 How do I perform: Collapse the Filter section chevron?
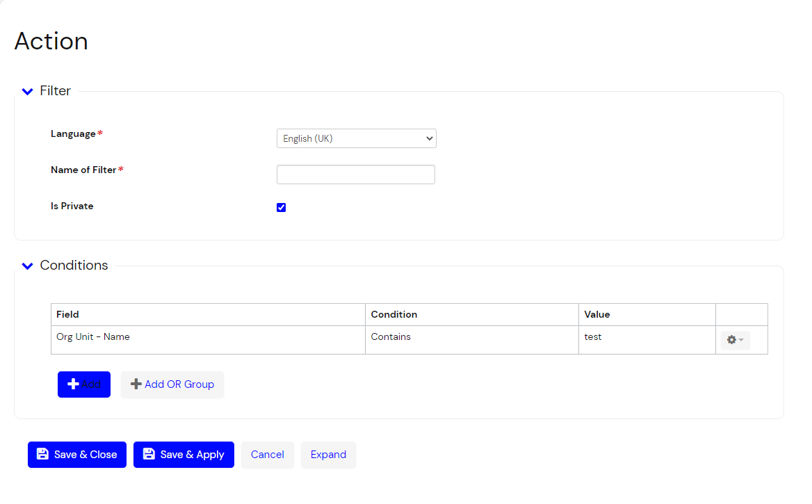click(28, 91)
